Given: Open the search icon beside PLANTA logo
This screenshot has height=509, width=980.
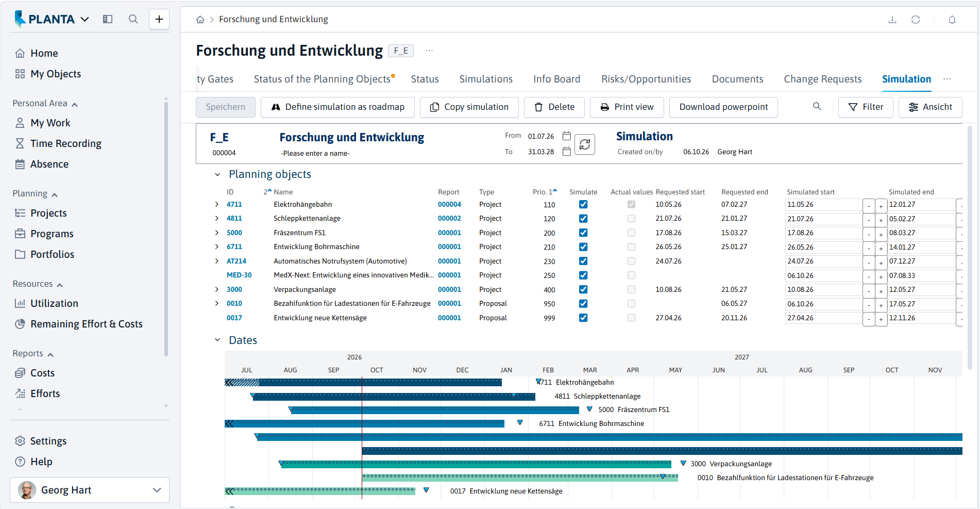Looking at the screenshot, I should [x=133, y=19].
